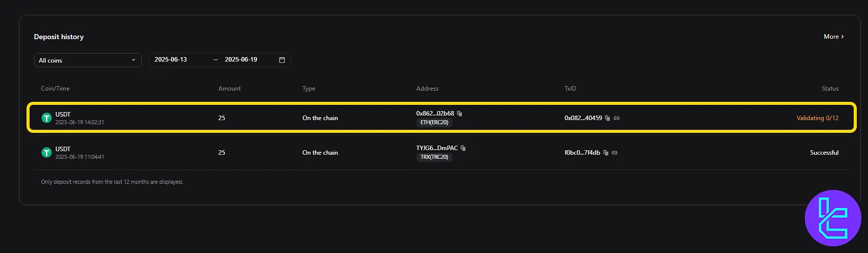
Task: Select the Successful status text
Action: (x=824, y=153)
